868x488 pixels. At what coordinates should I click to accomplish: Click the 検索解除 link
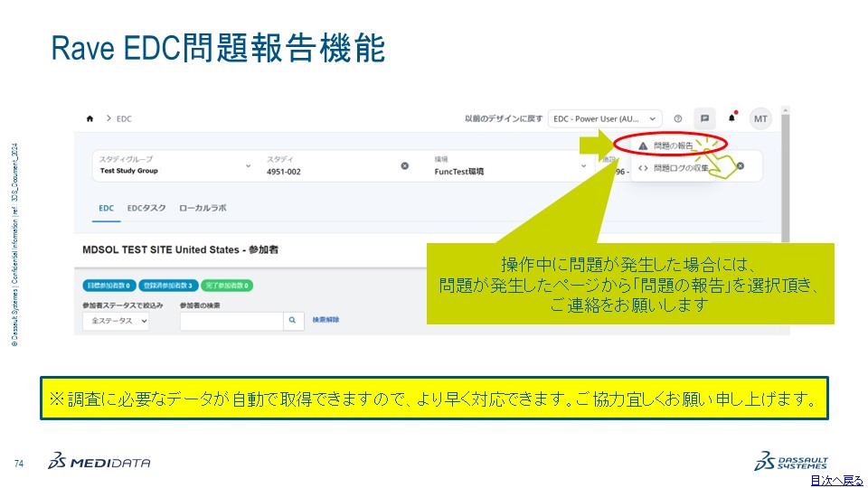(x=325, y=320)
